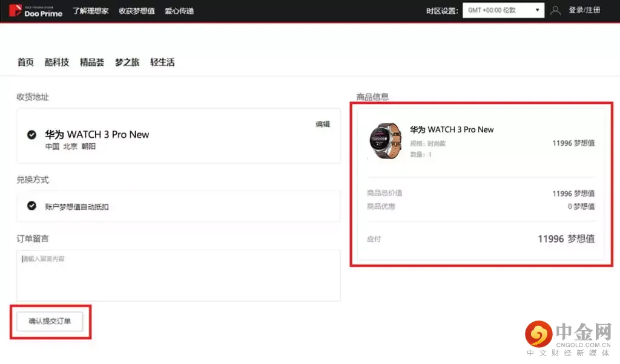Switch to 精品荟 category tab
Screen dimensions: 620x364
tap(92, 62)
